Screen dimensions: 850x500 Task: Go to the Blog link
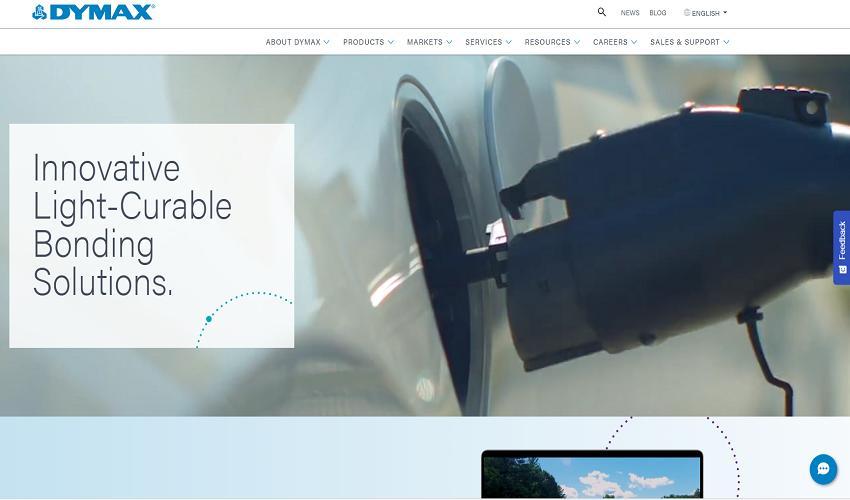tap(658, 12)
